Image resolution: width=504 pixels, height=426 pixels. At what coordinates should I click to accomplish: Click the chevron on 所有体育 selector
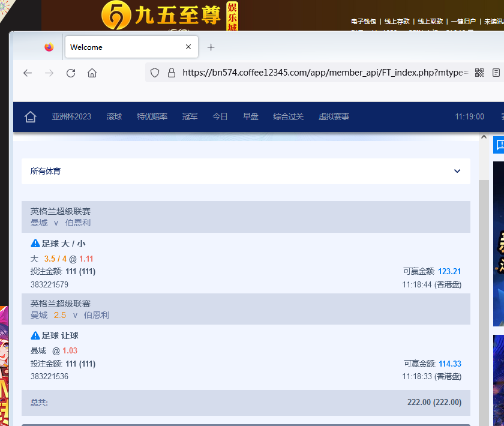(457, 171)
